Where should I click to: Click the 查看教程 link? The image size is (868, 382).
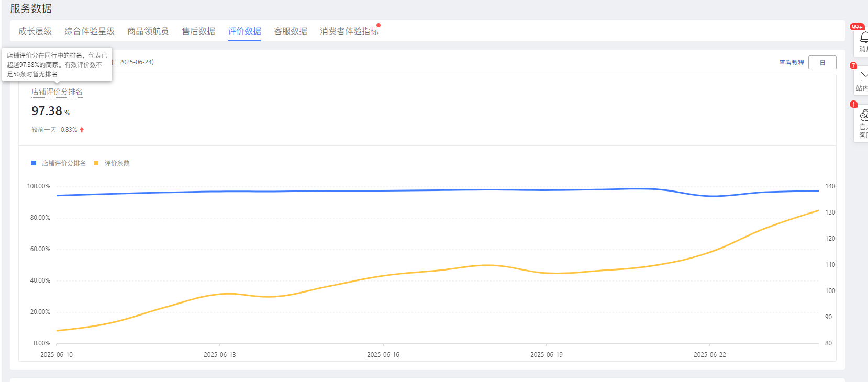(791, 63)
